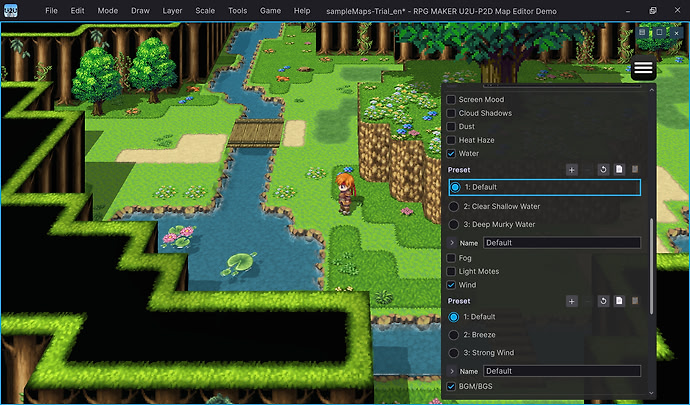The width and height of the screenshot is (690, 405).
Task: Copy the Wind preset using document icon
Action: point(619,301)
